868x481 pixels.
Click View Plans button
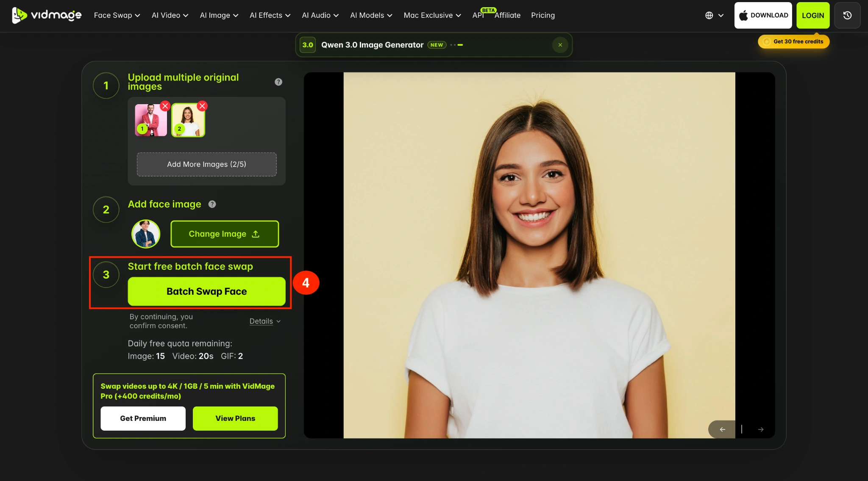coord(235,418)
